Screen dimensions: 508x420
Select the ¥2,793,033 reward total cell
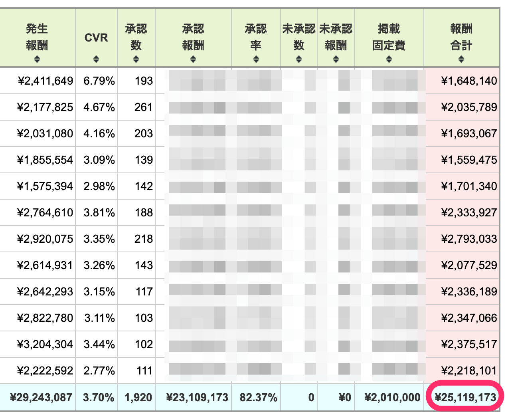(469, 239)
